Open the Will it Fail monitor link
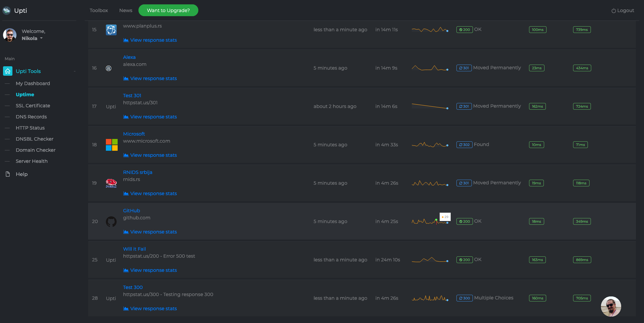The height and width of the screenshot is (323, 644). click(x=134, y=249)
